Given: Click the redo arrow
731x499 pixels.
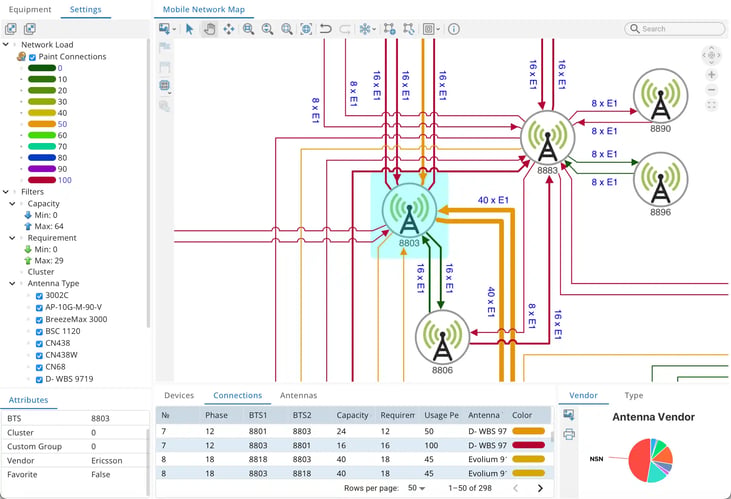Looking at the screenshot, I should (x=345, y=29).
